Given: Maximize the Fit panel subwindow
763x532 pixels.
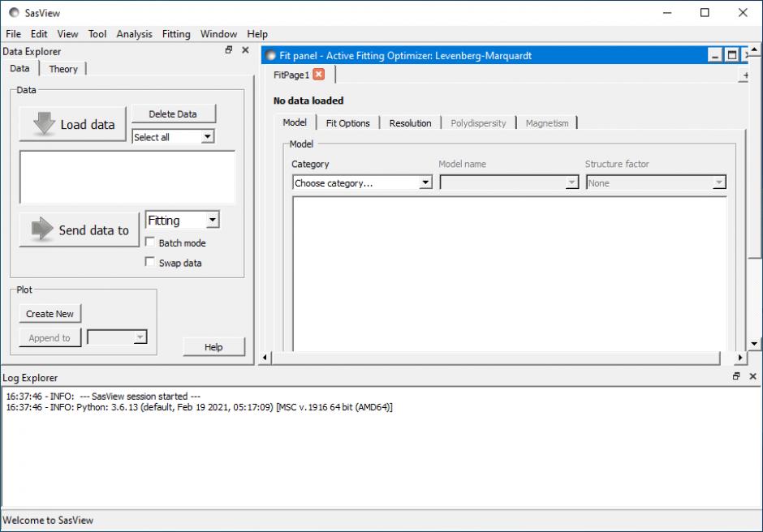Looking at the screenshot, I should pos(731,55).
